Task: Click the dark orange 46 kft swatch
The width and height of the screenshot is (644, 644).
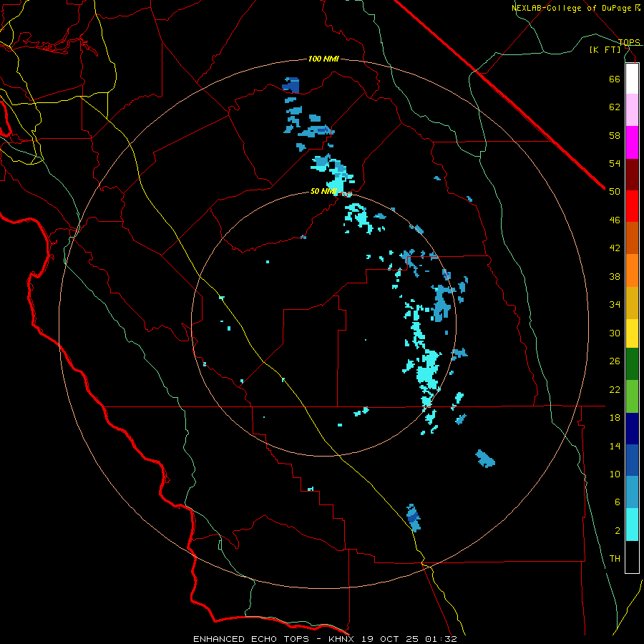Action: coord(632,238)
